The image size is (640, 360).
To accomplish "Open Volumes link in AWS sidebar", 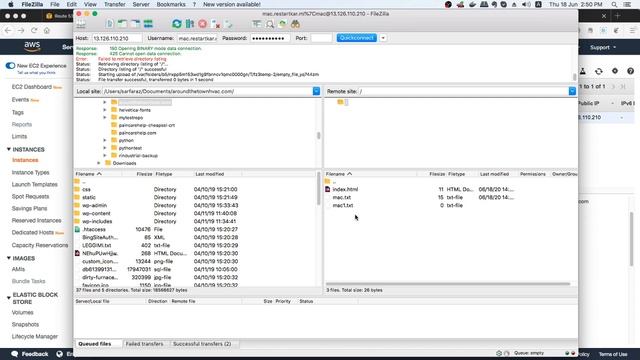I will pos(22,313).
